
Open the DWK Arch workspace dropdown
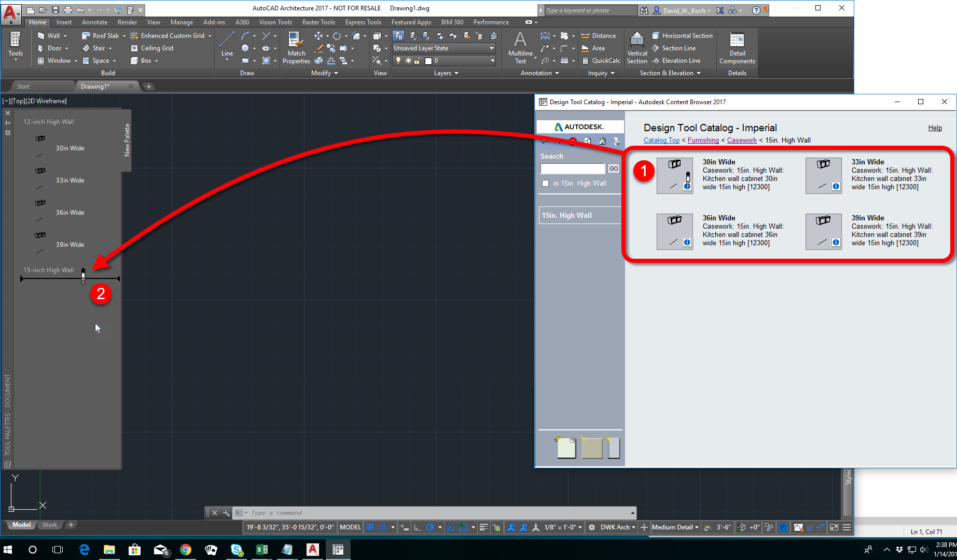tap(618, 527)
